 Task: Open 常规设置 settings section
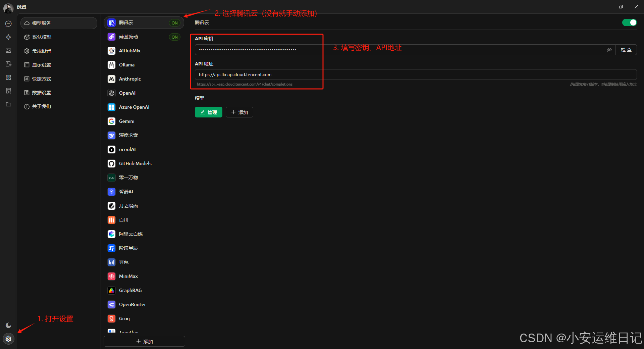(x=59, y=51)
